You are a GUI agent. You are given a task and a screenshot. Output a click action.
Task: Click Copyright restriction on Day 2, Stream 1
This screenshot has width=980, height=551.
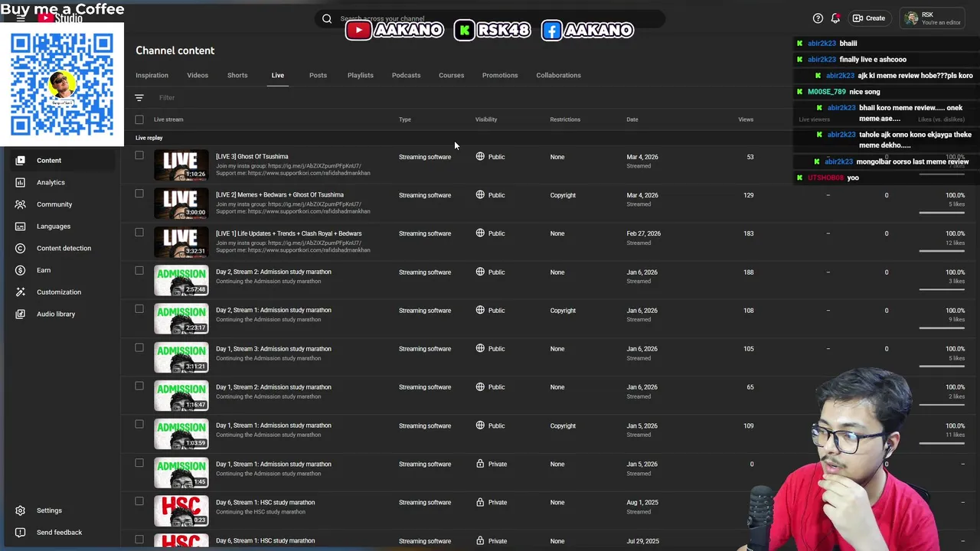(x=563, y=310)
